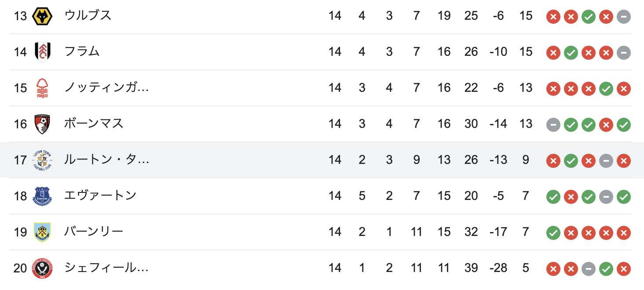Click the Wolves club crest icon

coord(43,16)
